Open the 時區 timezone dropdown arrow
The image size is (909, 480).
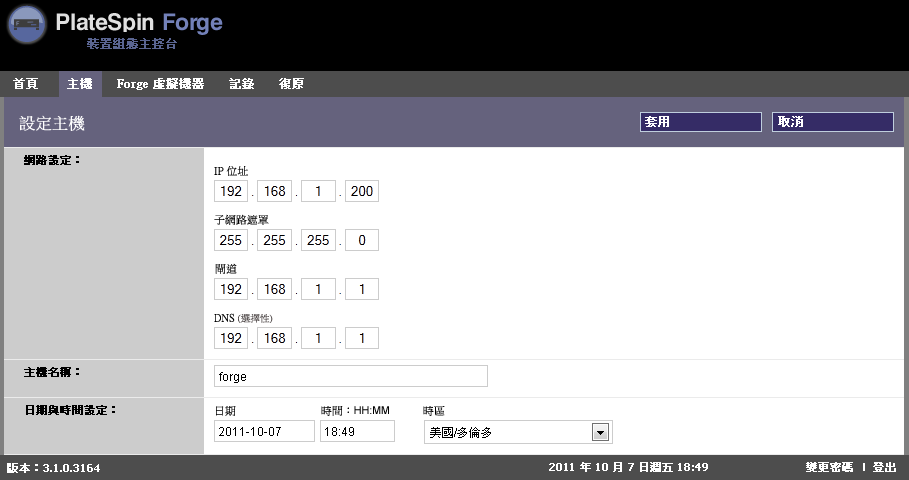click(601, 432)
